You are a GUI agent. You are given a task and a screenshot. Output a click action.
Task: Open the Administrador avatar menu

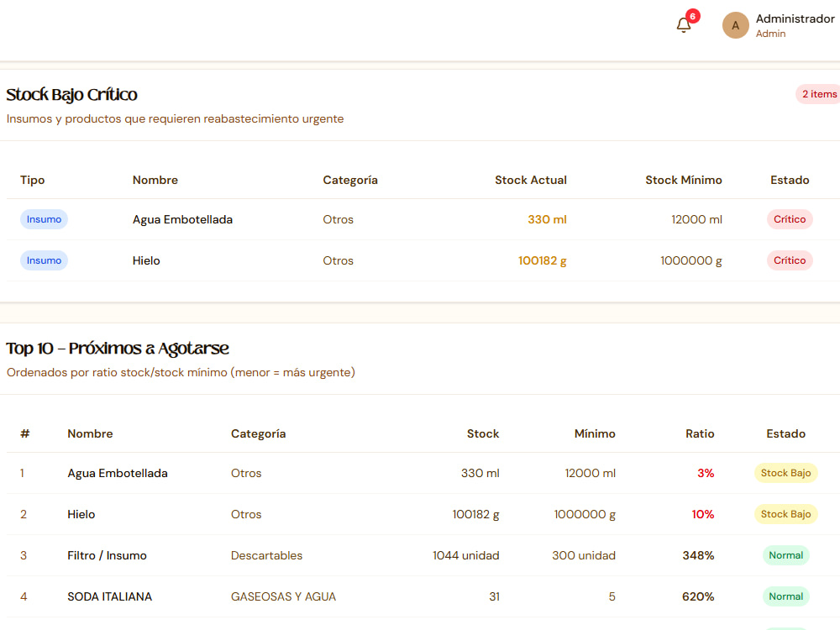tap(735, 25)
